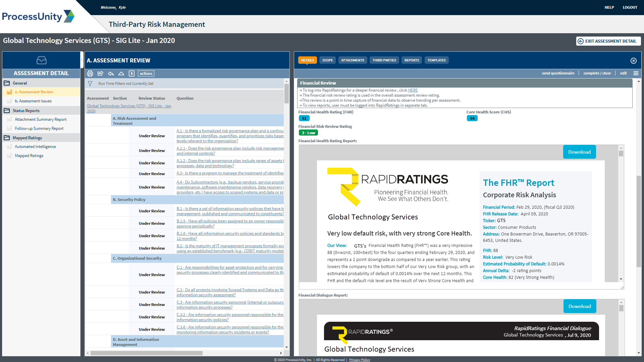This screenshot has width=644, height=362.
Task: Click Logout
Action: click(x=630, y=7)
